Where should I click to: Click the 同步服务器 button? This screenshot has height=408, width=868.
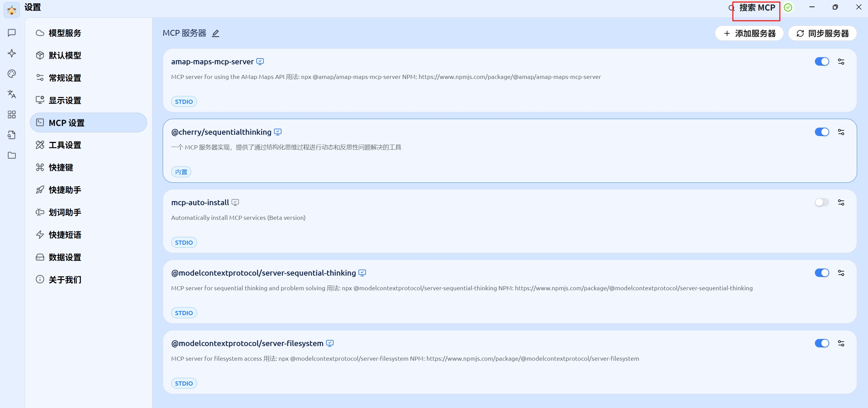[822, 33]
